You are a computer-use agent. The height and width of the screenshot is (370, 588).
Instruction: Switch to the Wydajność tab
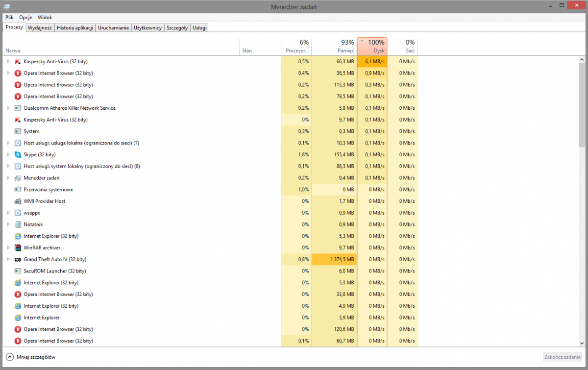pos(40,28)
